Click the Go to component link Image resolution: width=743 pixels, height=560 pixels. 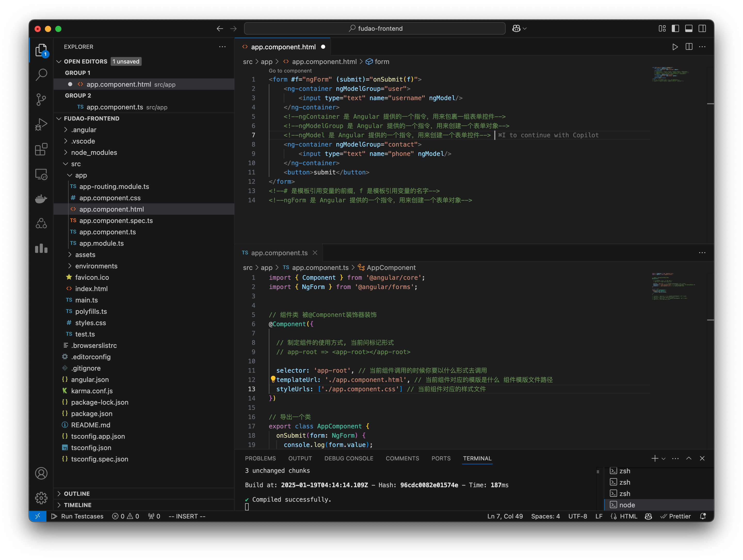pos(290,71)
